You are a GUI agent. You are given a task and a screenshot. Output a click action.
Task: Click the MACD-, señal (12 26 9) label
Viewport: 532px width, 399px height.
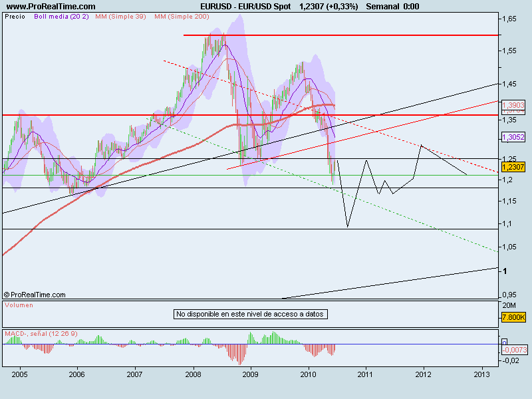(41, 334)
